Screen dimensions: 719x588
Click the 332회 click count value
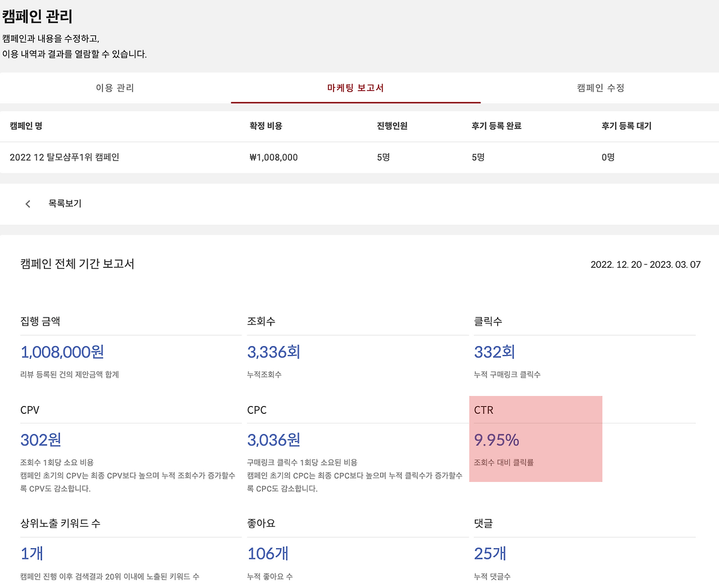(x=494, y=352)
